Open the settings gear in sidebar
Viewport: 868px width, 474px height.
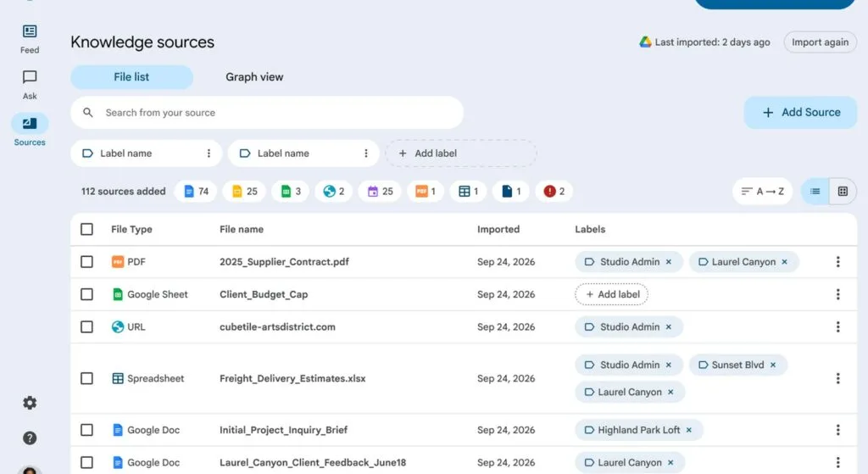[30, 403]
